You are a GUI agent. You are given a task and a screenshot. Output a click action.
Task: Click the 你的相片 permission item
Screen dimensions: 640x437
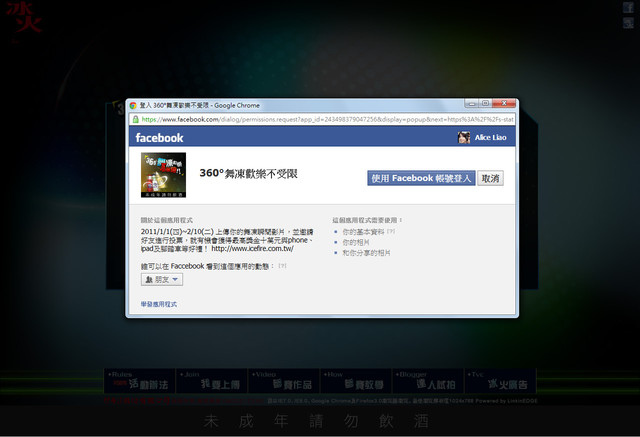pyautogui.click(x=356, y=242)
